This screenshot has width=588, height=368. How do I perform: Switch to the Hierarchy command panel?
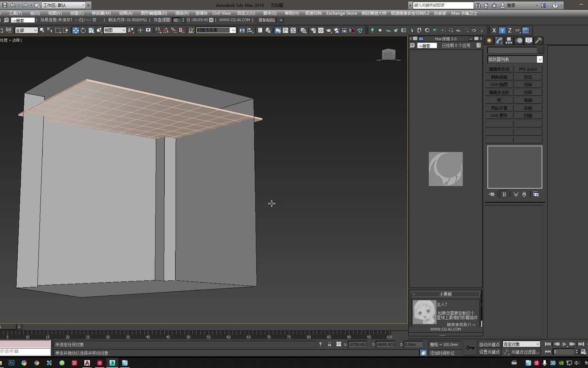pyautogui.click(x=509, y=41)
